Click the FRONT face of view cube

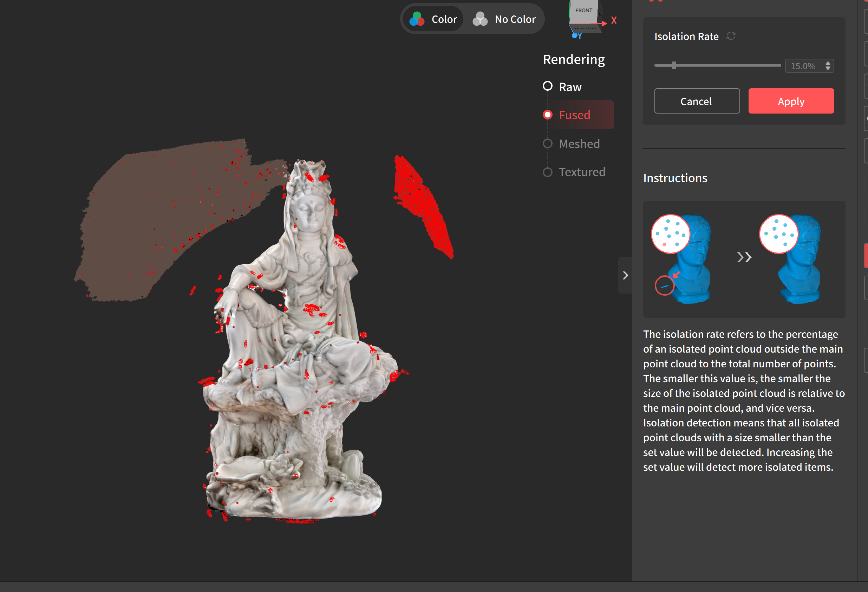tap(583, 11)
